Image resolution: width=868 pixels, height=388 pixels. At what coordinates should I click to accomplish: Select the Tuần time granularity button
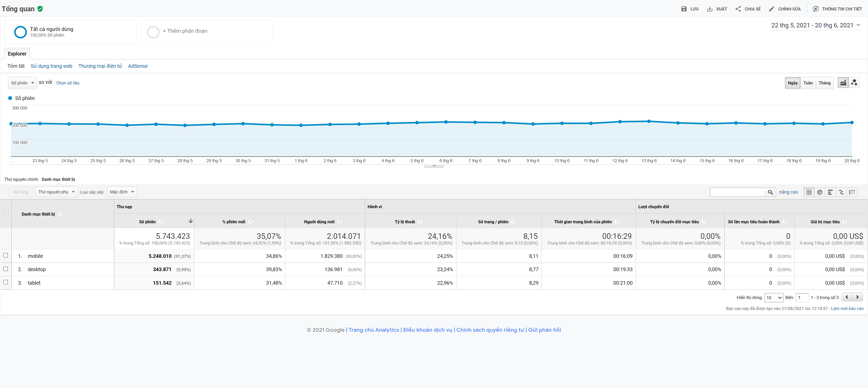(x=808, y=83)
